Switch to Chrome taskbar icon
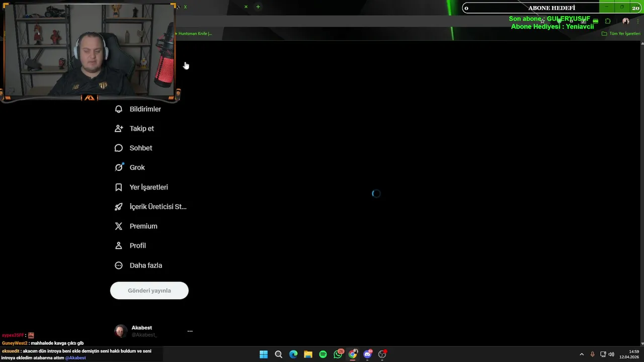This screenshot has width=644, height=362. click(x=353, y=354)
